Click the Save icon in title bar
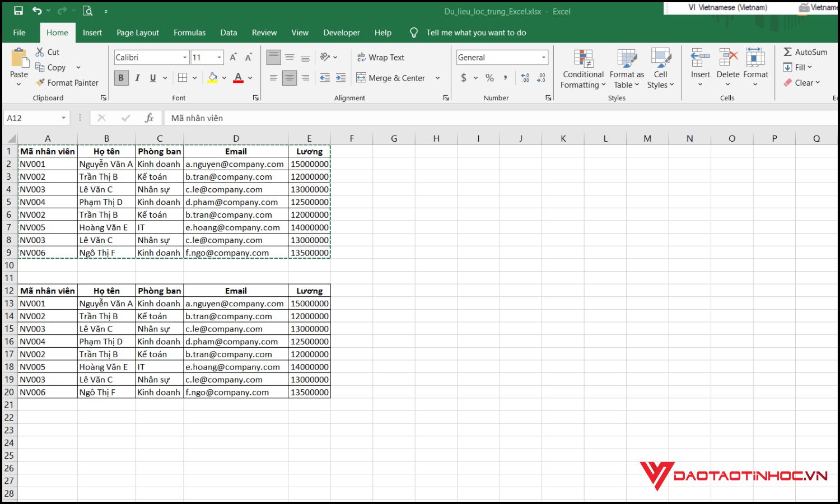 pos(18,11)
